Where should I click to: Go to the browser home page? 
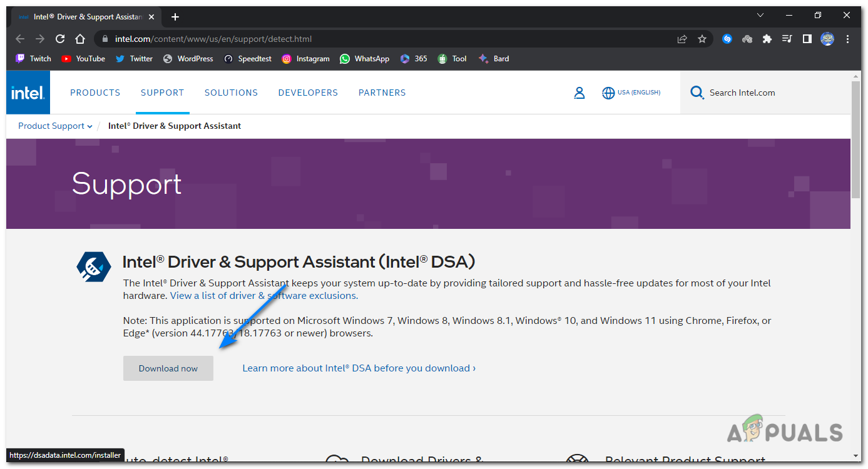[x=80, y=39]
